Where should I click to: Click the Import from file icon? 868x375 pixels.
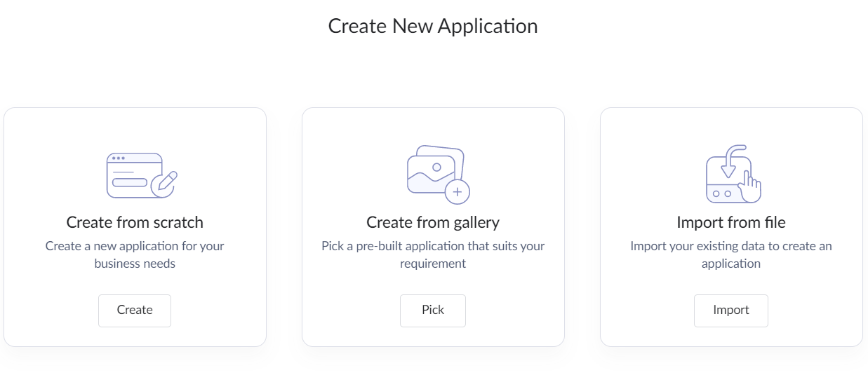[x=733, y=174]
